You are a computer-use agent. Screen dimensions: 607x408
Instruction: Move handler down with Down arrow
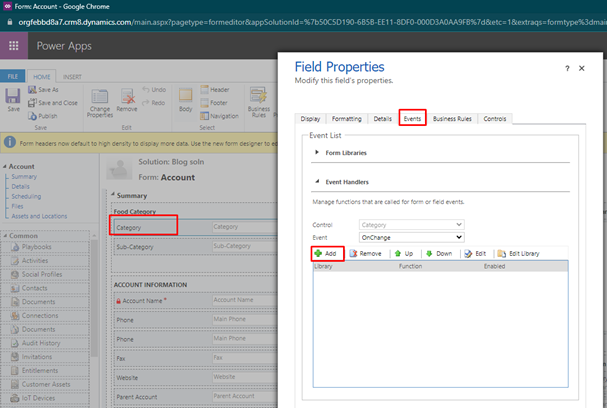tap(439, 254)
